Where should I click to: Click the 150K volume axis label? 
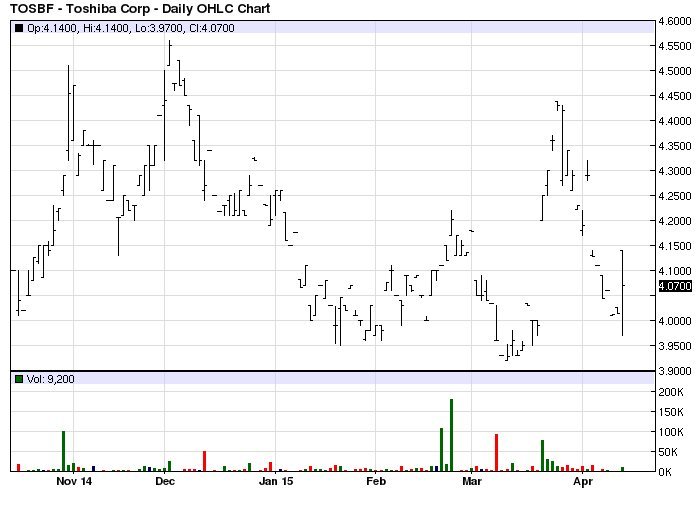(x=671, y=412)
